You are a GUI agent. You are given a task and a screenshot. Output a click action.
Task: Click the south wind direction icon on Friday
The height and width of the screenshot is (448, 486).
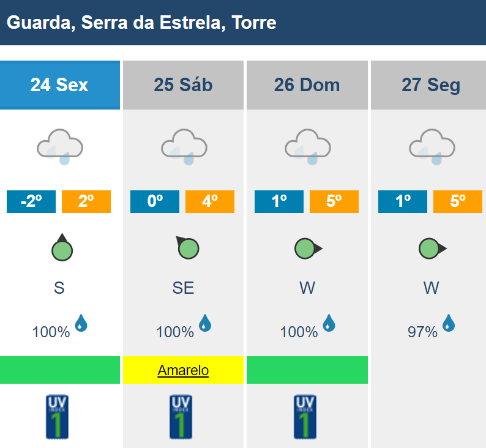[62, 247]
